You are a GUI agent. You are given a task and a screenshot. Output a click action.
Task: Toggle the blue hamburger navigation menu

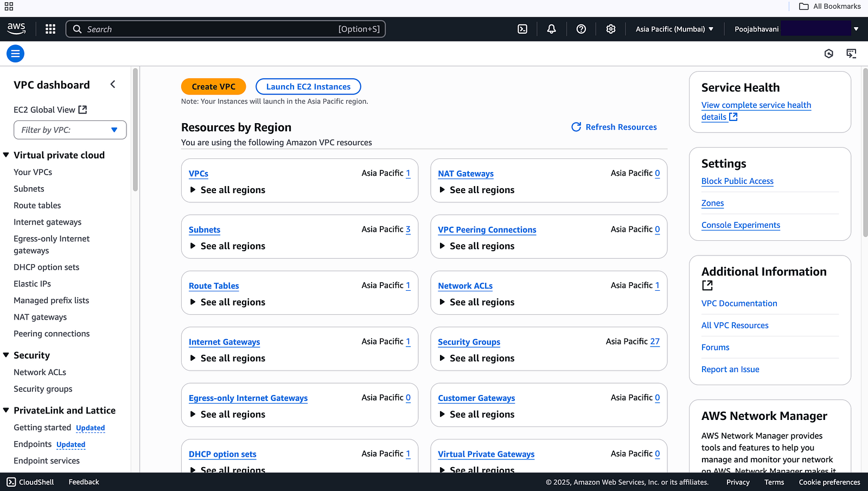pos(15,54)
